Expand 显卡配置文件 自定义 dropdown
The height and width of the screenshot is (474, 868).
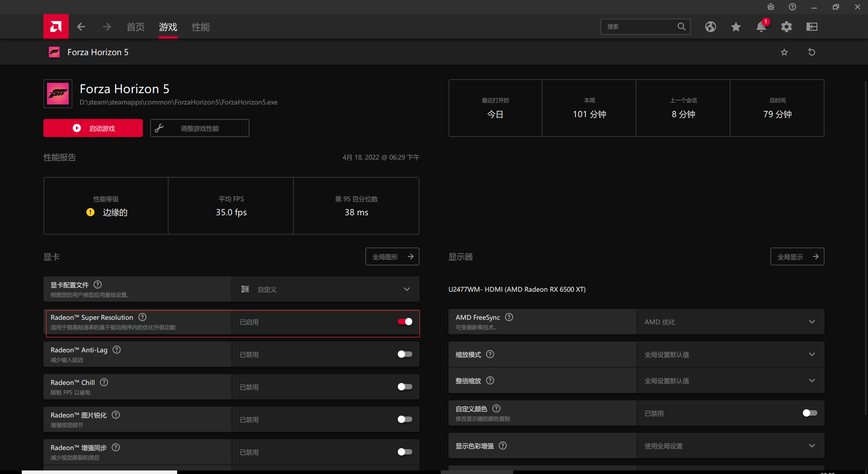pos(325,289)
